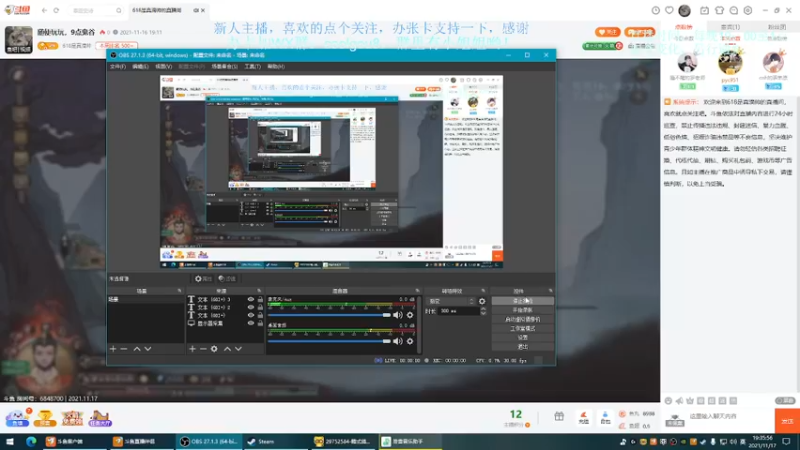Adjust the microphone volume slider in the mixer
The height and width of the screenshot is (450, 800).
coord(329,315)
